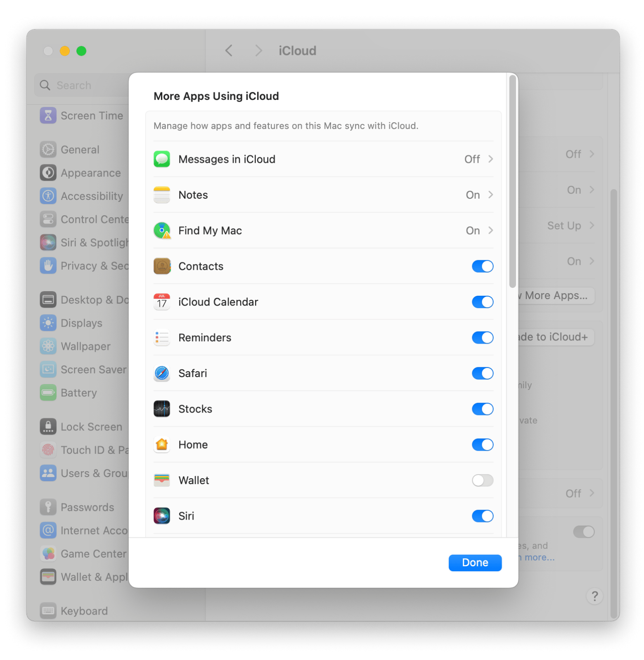
Task: Open the Notes row chevron
Action: (x=490, y=195)
